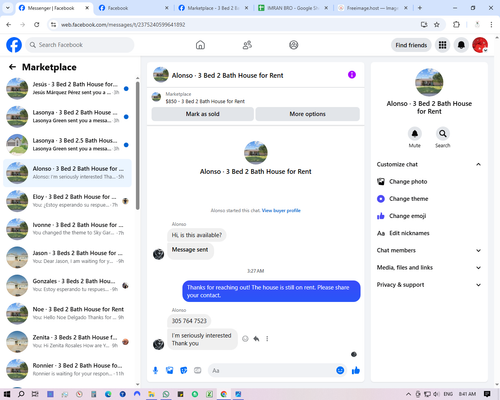Choose a sticker icon
500x400 pixels.
click(184, 370)
